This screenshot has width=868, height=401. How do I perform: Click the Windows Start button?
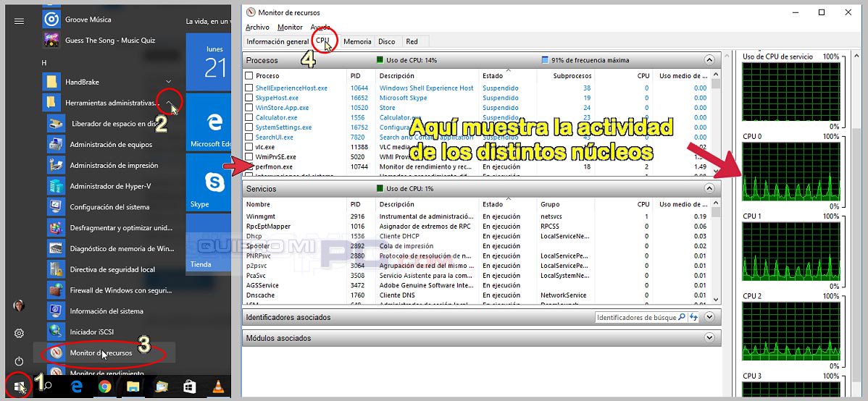(x=19, y=387)
